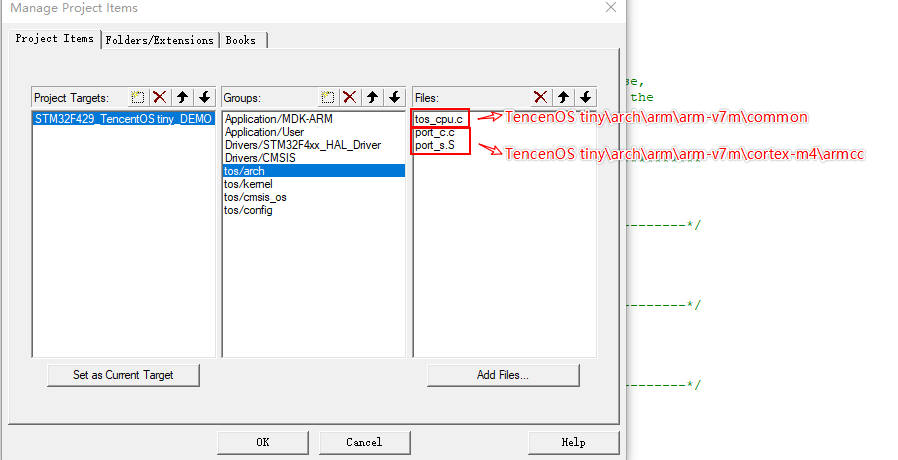Viewport: 898px width, 460px height.
Task: Select the tos/config group
Action: pos(313,210)
